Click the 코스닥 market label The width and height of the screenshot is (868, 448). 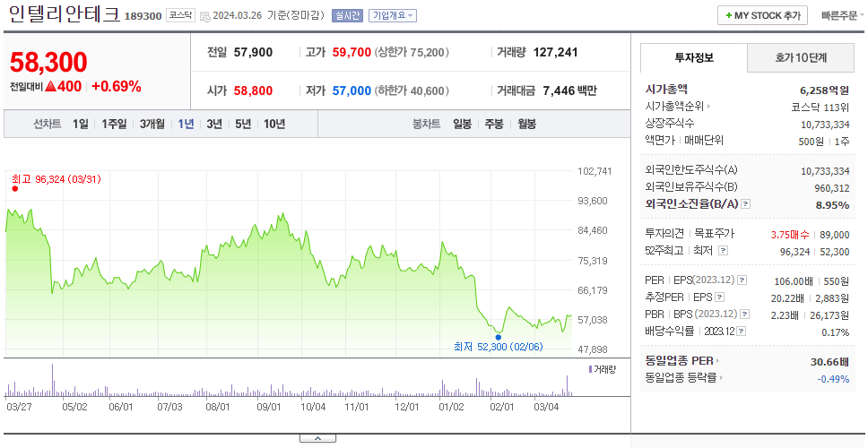(x=180, y=15)
